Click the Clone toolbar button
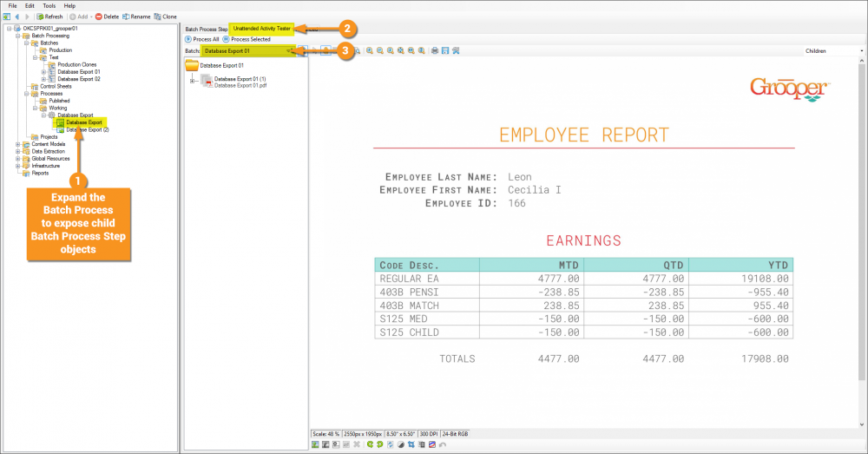The height and width of the screenshot is (454, 868). tap(166, 16)
